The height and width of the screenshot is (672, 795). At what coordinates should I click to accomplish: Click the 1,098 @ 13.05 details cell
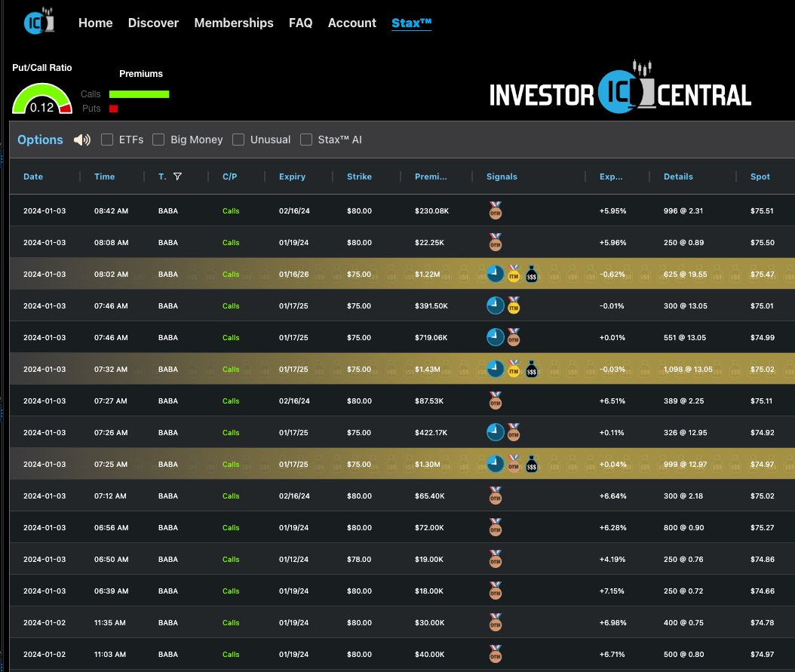tap(688, 370)
